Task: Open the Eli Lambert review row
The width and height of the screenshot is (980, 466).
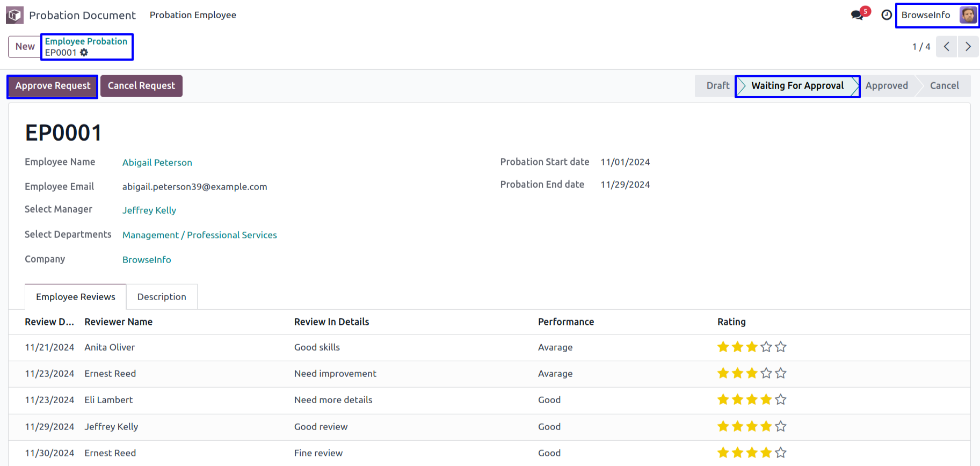Action: (x=108, y=400)
